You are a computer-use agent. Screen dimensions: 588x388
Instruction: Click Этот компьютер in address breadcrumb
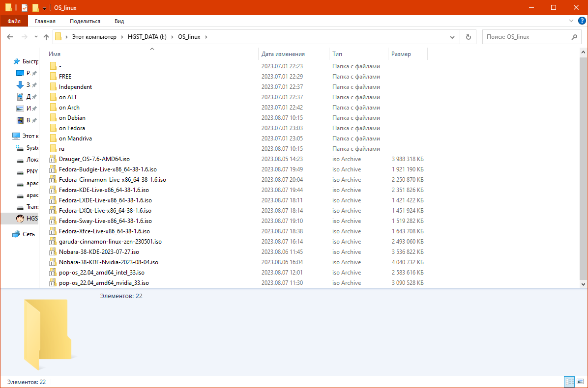click(x=94, y=37)
